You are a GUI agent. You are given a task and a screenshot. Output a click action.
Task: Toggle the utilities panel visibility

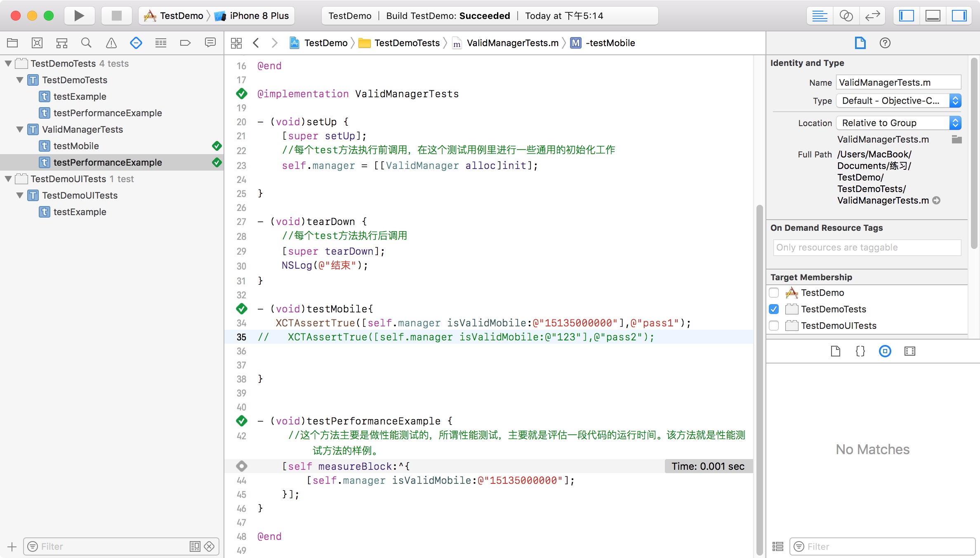click(959, 16)
